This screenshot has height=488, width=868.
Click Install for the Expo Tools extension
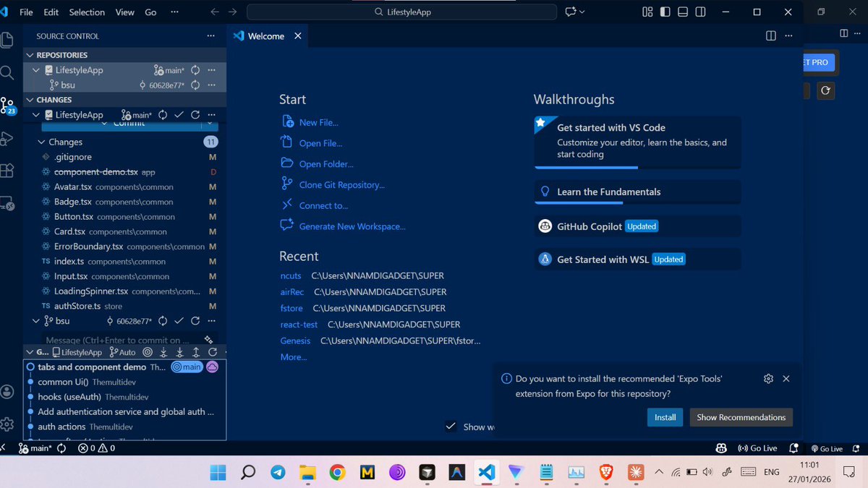pyautogui.click(x=665, y=417)
